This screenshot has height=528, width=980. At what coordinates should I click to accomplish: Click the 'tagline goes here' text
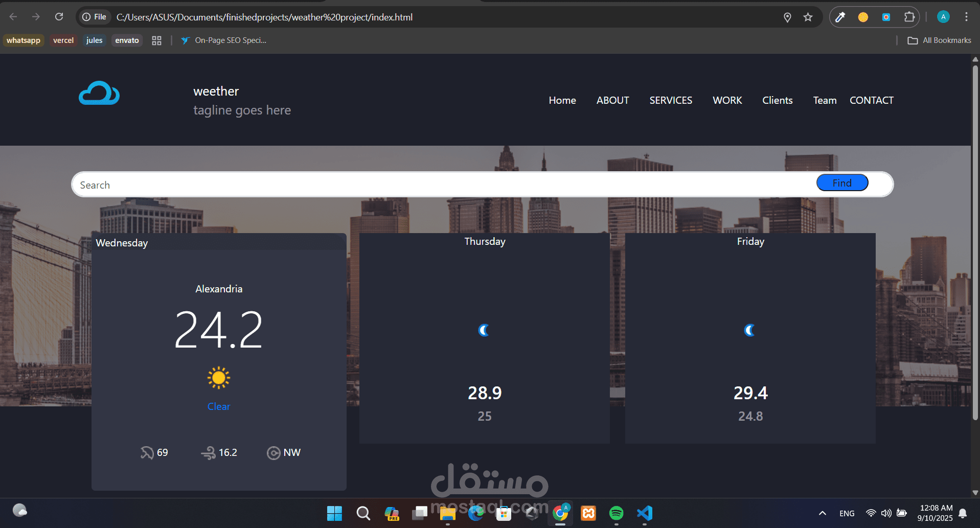242,110
